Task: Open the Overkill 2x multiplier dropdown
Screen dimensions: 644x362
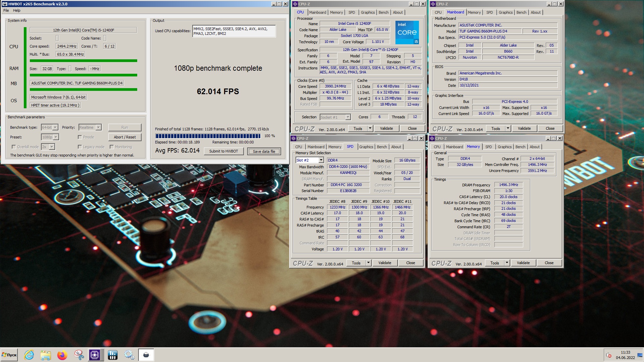Action: click(x=48, y=147)
